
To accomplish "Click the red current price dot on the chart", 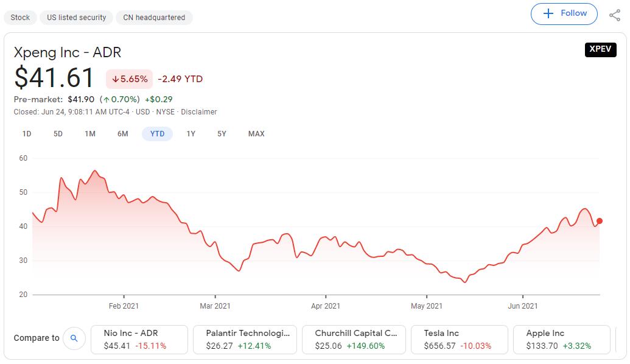I will coord(598,221).
